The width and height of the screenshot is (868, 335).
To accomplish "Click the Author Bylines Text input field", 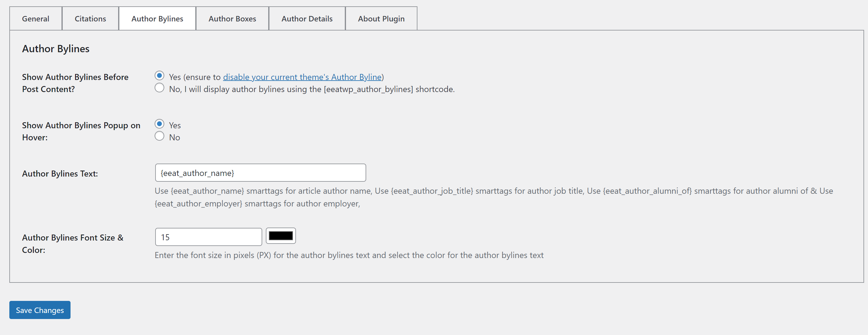I will 260,173.
